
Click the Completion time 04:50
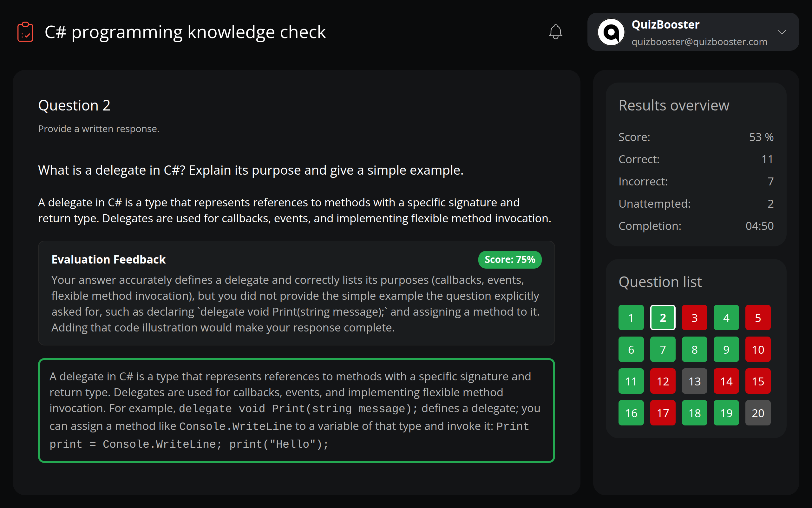click(x=759, y=226)
